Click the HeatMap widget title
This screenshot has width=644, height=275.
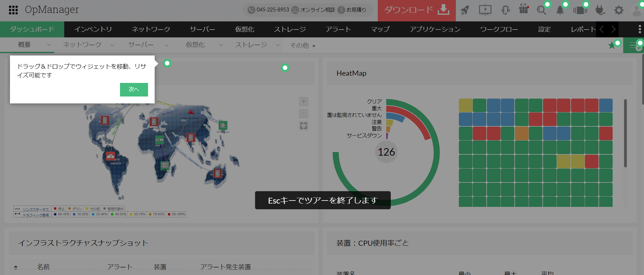pyautogui.click(x=352, y=74)
